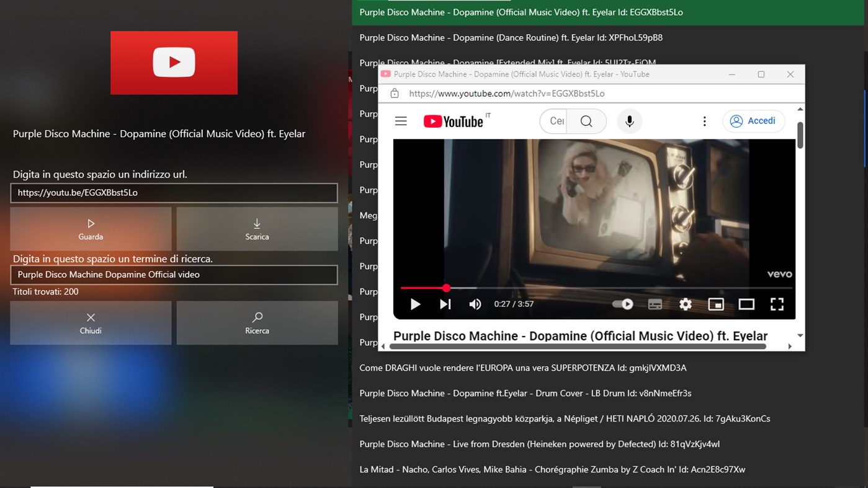Maximize the YouTube popup window
868x488 pixels.
click(x=761, y=74)
